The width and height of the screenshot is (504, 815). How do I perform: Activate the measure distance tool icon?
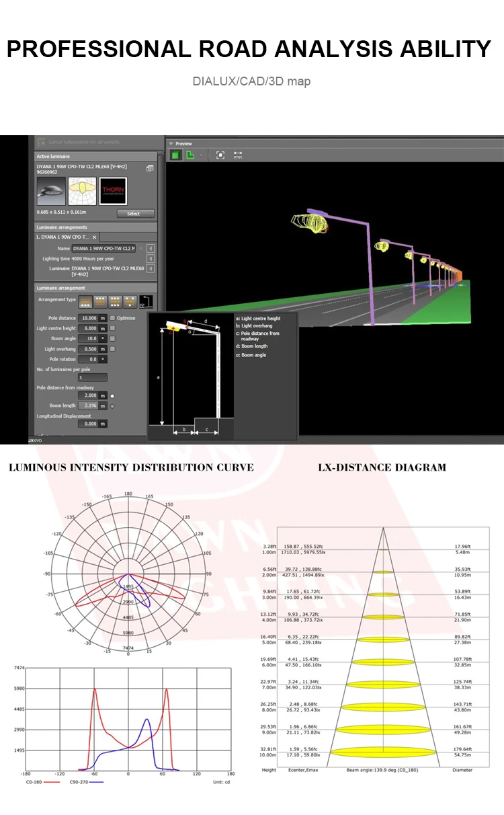pos(238,155)
